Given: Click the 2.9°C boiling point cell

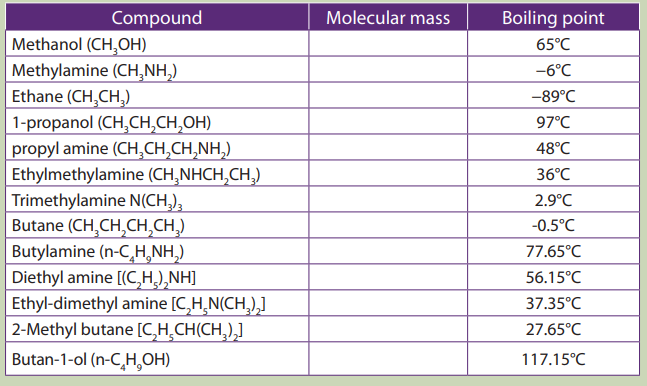Looking at the screenshot, I should click(x=553, y=199).
